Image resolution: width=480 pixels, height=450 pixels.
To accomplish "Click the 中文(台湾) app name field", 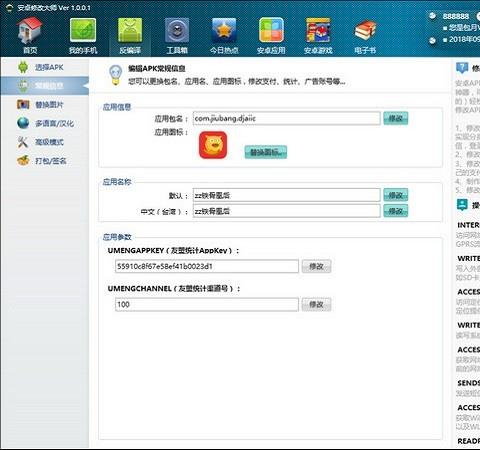I will [x=287, y=211].
